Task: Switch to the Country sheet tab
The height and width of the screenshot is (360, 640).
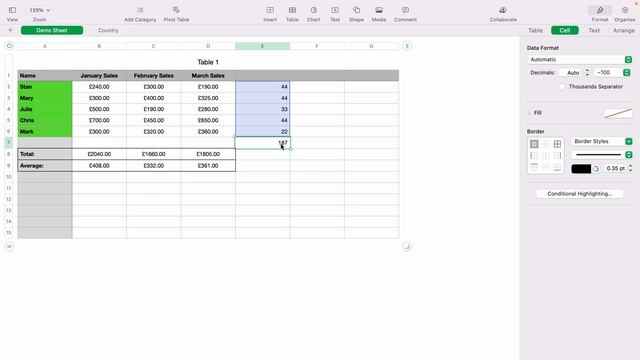Action: coord(108,30)
